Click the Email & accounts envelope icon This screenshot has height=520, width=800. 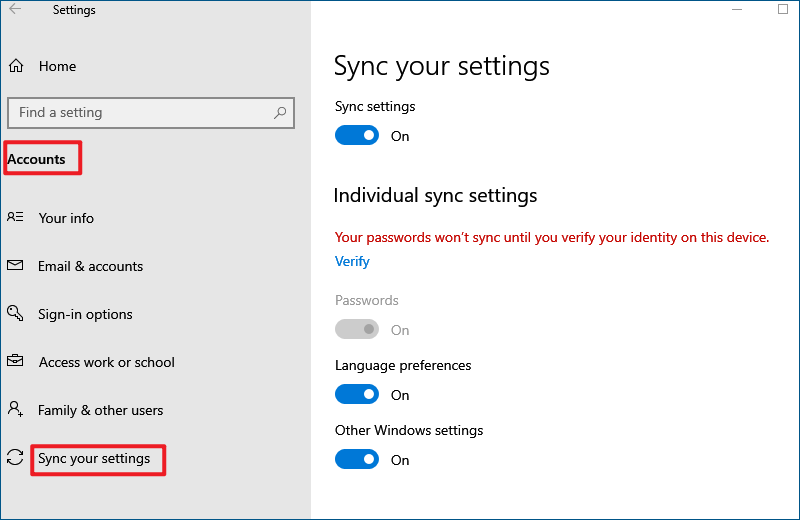pyautogui.click(x=15, y=265)
